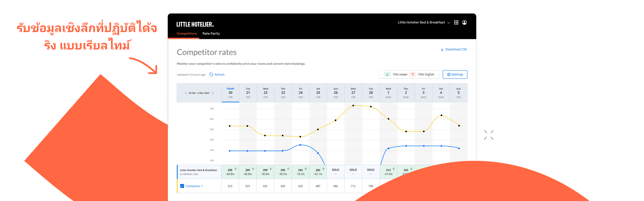The image size is (644, 201).
Task: Click the blue data point on 24 Feb
Action: (x=300, y=145)
